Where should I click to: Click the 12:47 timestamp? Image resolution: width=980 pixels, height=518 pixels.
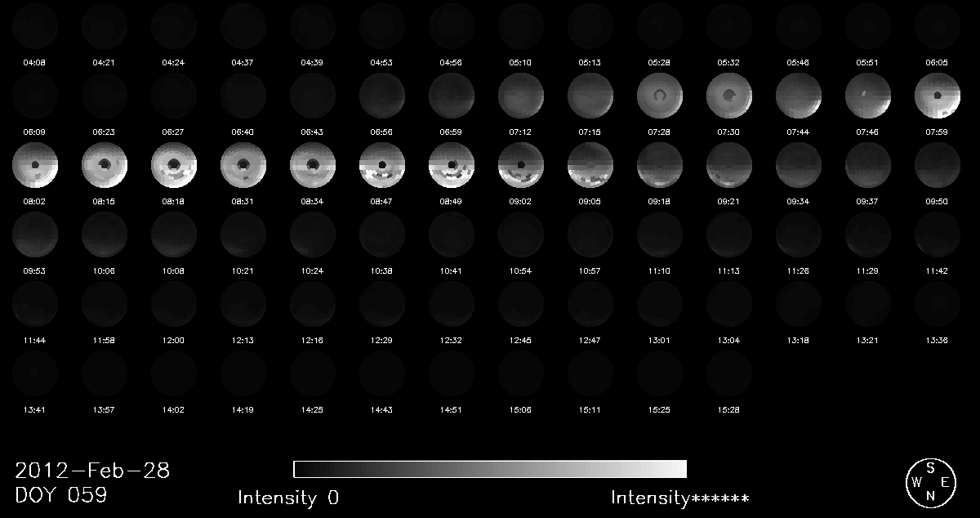pos(590,340)
